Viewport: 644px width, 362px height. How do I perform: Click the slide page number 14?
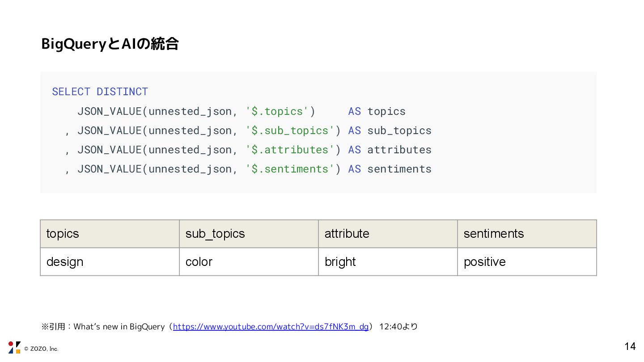tap(630, 346)
